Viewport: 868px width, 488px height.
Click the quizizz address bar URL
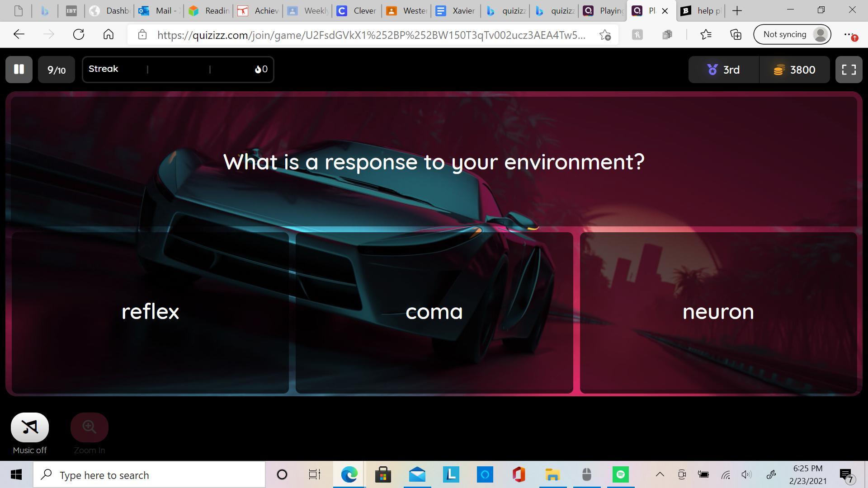point(371,35)
